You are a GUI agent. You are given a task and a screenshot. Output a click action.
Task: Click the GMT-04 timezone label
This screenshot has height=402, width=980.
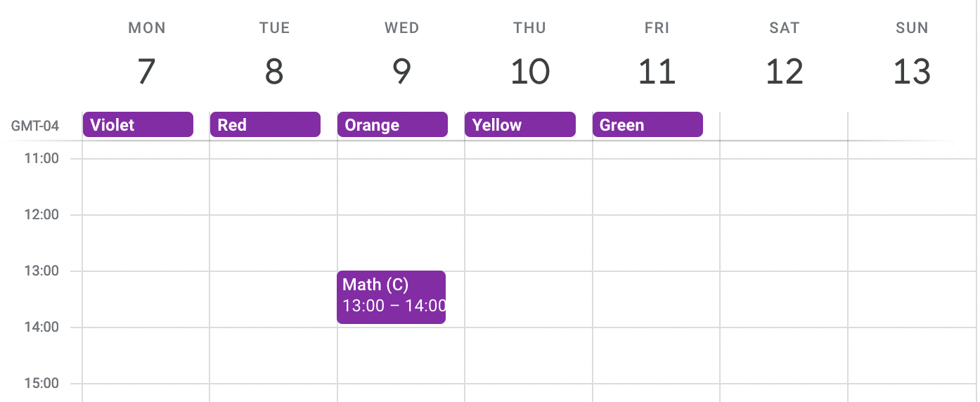point(35,127)
